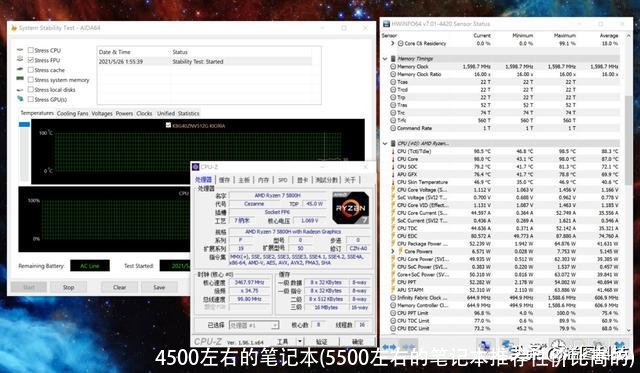The height and width of the screenshot is (373, 640).
Task: Open the 显卡 tab in CPU-Z
Action: pyautogui.click(x=302, y=180)
